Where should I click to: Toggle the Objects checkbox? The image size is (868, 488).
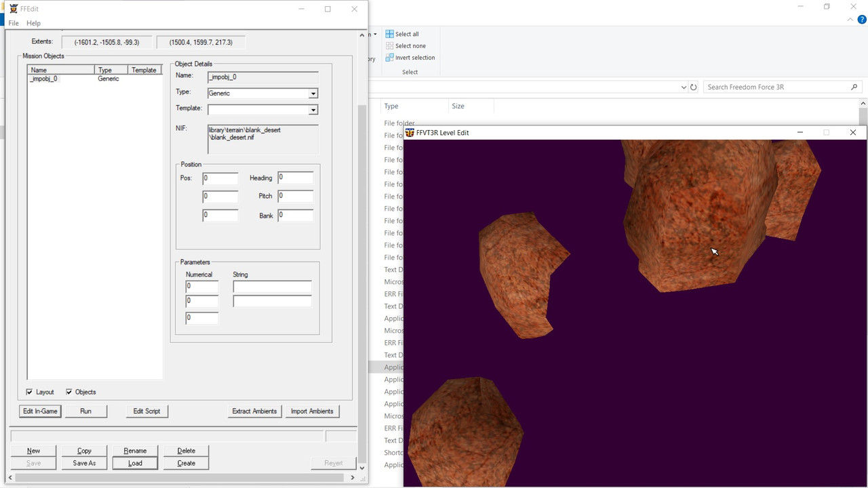pos(68,392)
